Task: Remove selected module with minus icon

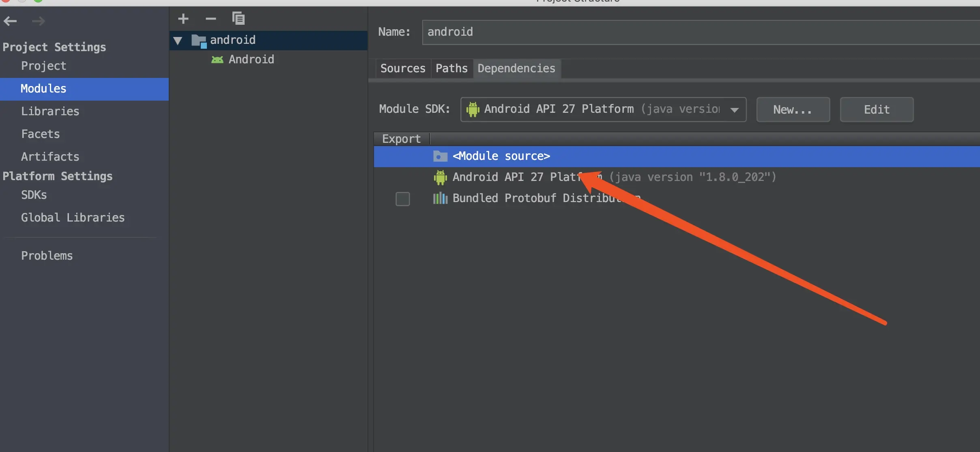Action: (211, 19)
